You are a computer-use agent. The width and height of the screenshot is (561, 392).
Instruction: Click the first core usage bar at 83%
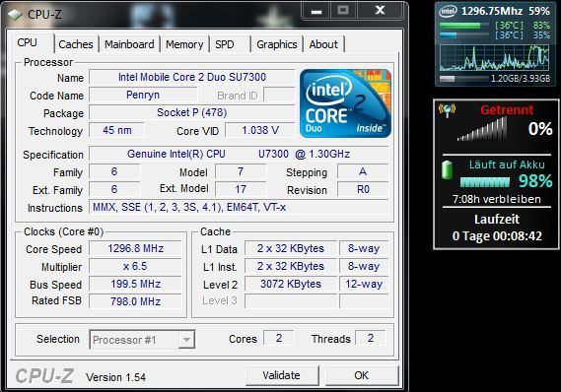click(463, 26)
